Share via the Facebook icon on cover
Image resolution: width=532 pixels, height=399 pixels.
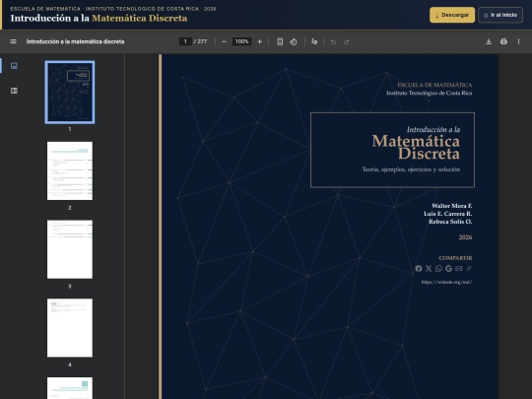pos(419,268)
